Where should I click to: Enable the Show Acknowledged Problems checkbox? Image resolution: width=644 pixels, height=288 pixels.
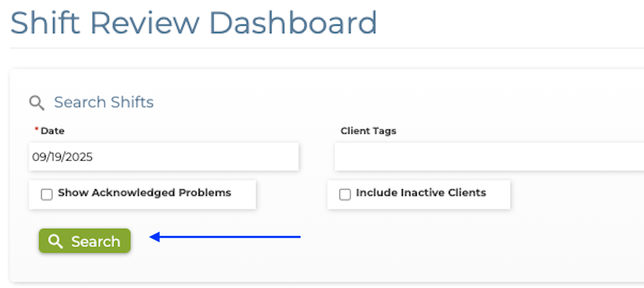pos(46,195)
